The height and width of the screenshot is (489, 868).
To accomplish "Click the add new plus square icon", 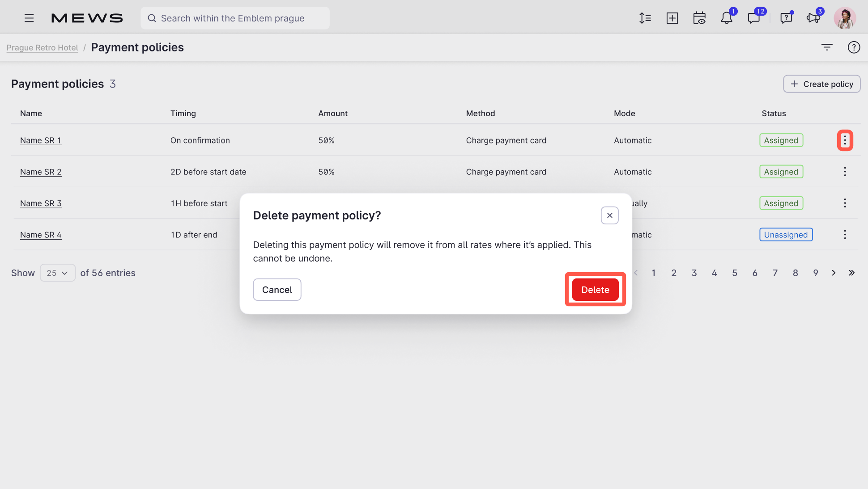I will [x=672, y=18].
